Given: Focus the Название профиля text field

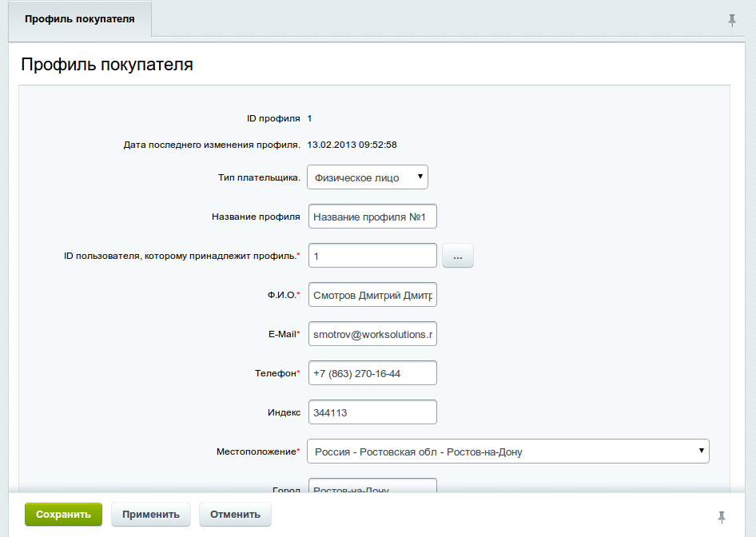Looking at the screenshot, I should click(372, 217).
